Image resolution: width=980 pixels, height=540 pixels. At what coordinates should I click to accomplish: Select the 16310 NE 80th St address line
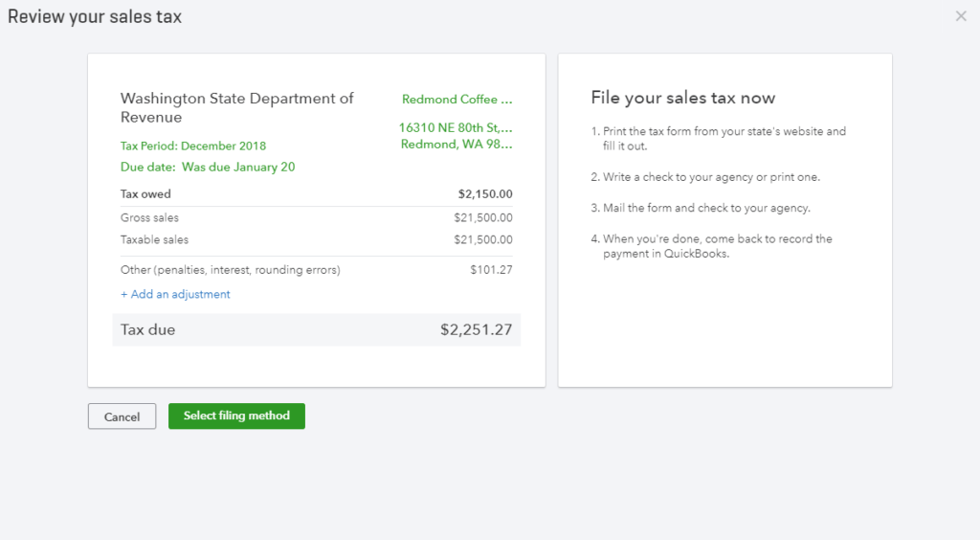coord(456,127)
